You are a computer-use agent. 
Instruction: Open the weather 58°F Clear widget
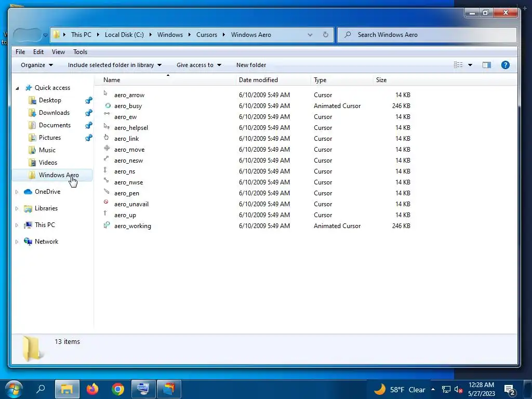click(x=400, y=390)
